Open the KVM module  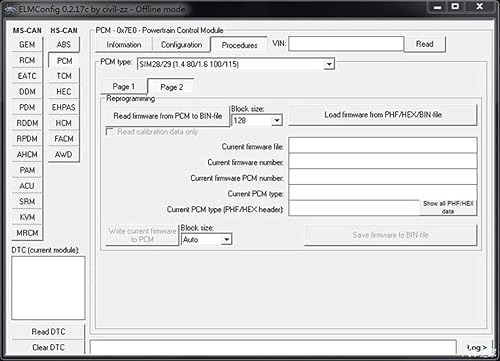point(27,217)
